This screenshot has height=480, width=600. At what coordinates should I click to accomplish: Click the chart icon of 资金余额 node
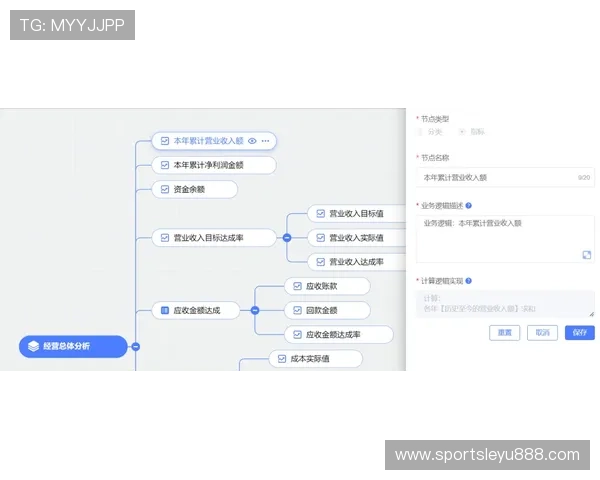(165, 189)
